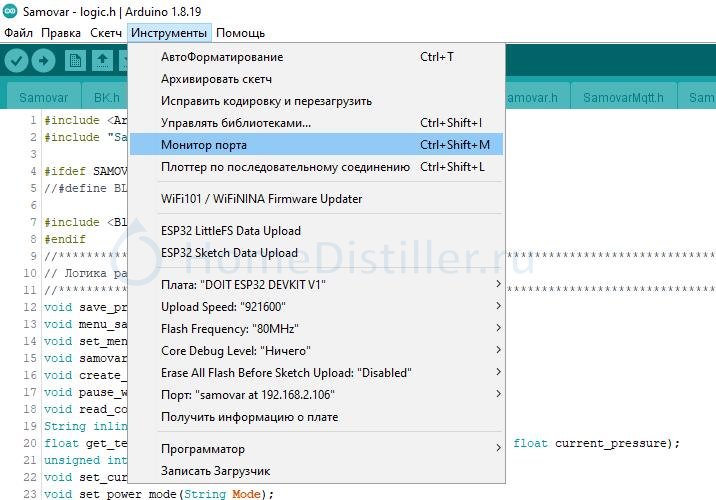Choose Архивировать скетч

[x=316, y=79]
